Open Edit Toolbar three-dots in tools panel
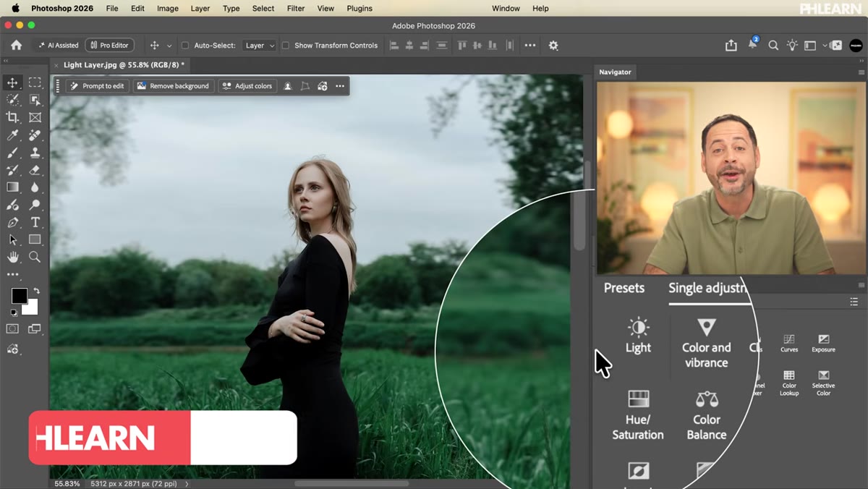 click(12, 275)
